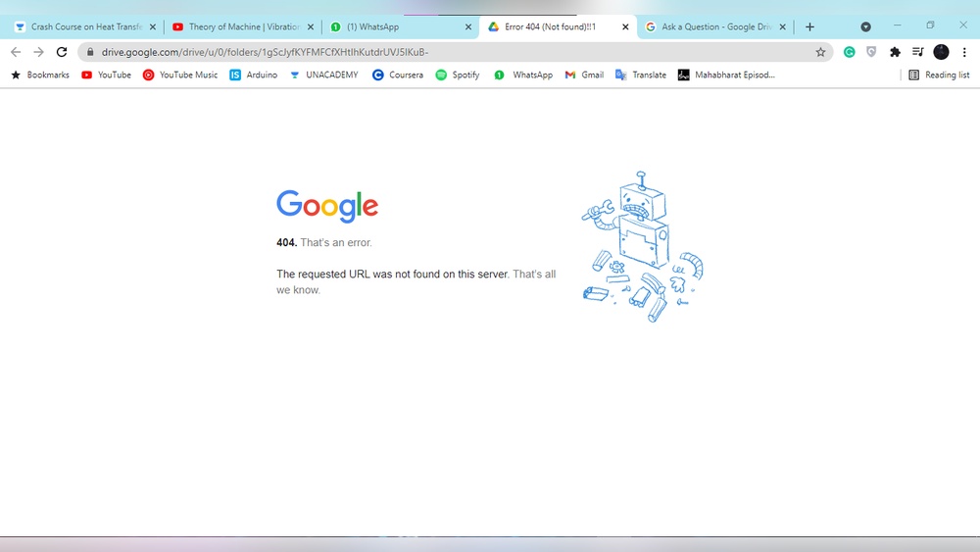Open the Bookmarks folder in bookmarks bar
This screenshot has height=552, width=980.
pyautogui.click(x=40, y=75)
